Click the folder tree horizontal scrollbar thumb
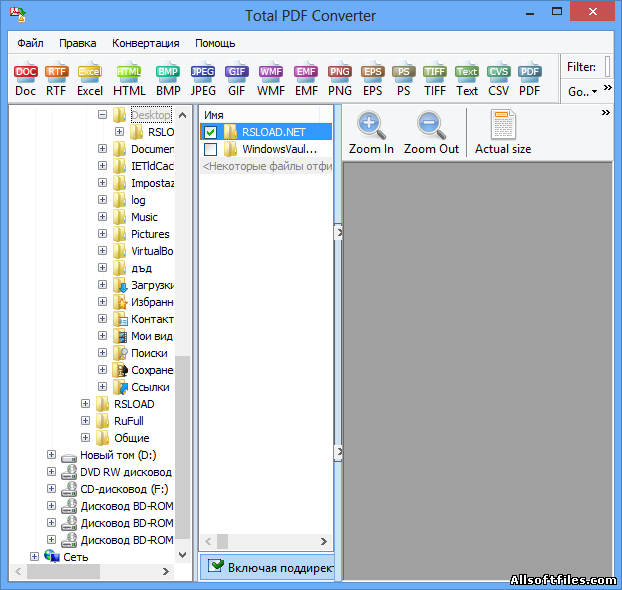Viewport: 622px width, 590px height. pos(64,572)
